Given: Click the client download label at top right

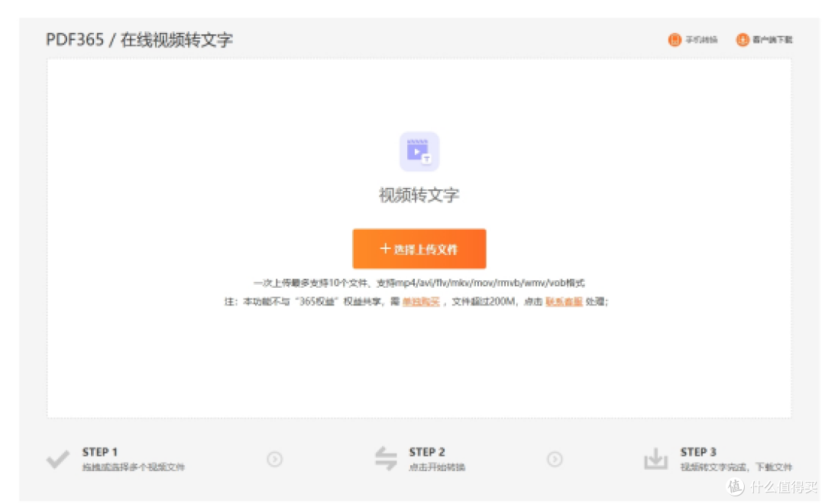Looking at the screenshot, I should click(772, 40).
